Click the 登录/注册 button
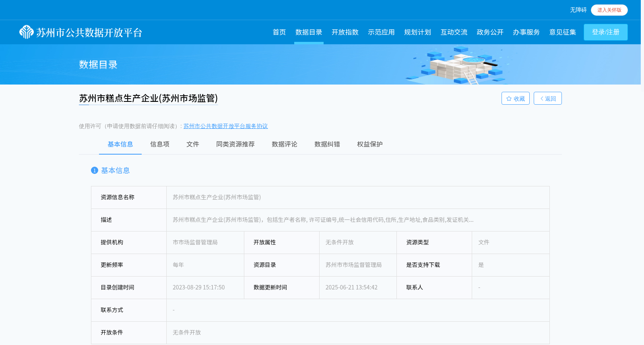644x345 pixels. coord(606,32)
